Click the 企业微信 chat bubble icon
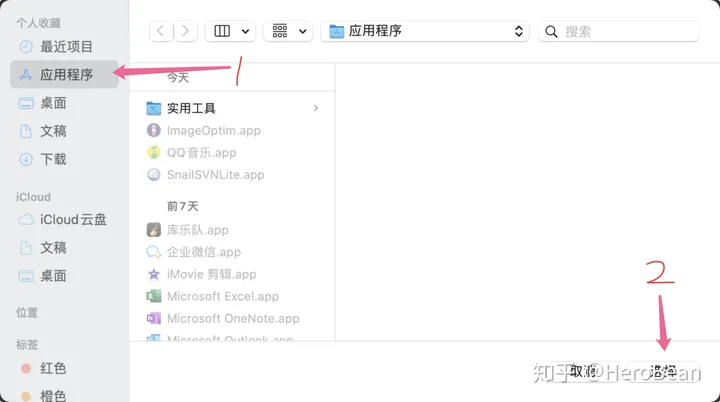Image resolution: width=720 pixels, height=402 pixels. (153, 252)
